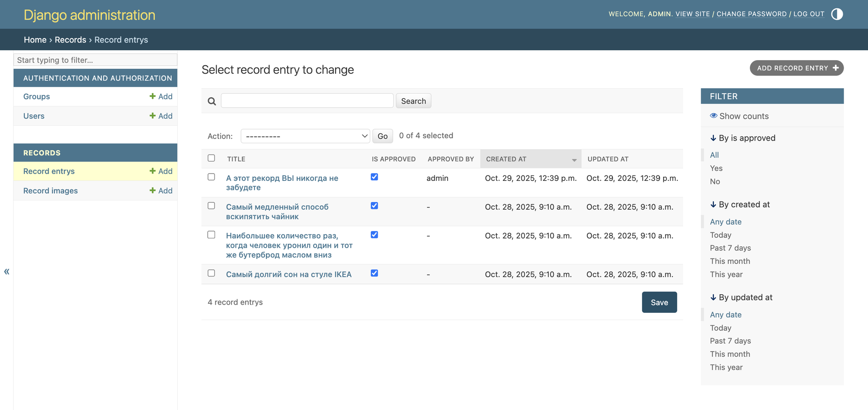Image resolution: width=868 pixels, height=410 pixels.
Task: Go to Records in the breadcrumb
Action: 70,40
